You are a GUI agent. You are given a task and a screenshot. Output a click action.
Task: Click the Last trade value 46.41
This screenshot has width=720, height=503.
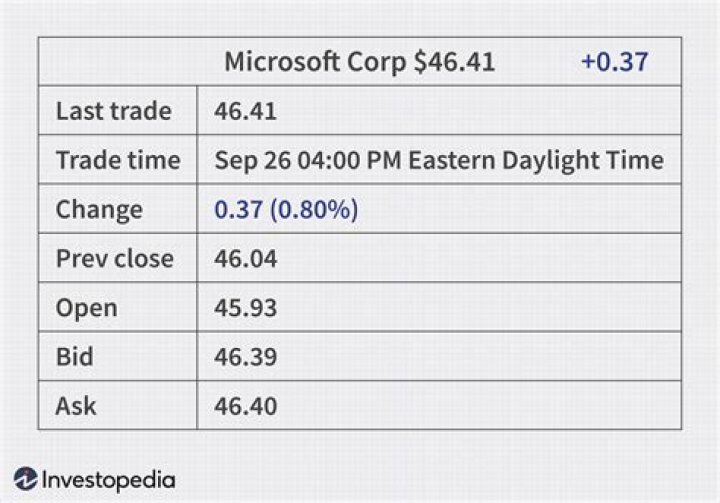pyautogui.click(x=245, y=111)
